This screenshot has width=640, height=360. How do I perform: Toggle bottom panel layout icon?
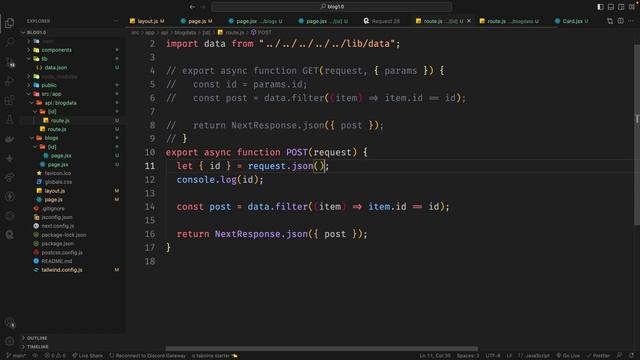coord(611,7)
